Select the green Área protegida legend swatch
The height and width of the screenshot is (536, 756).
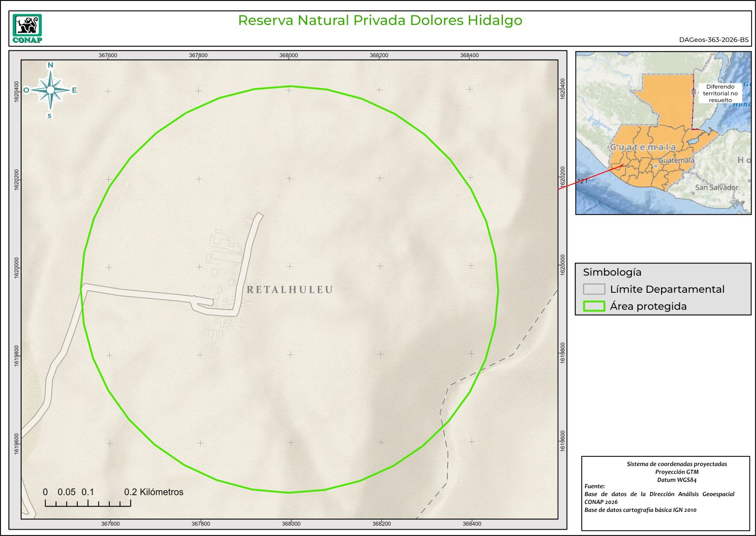tap(594, 306)
